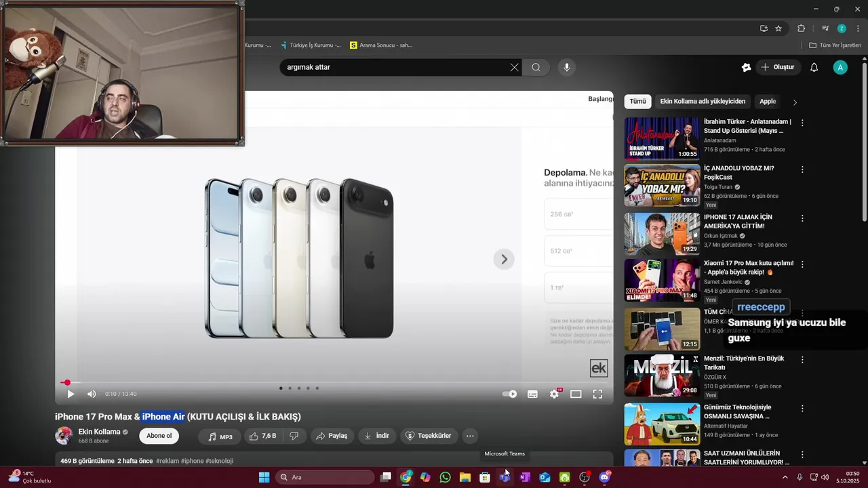Open video player settings gear

[555, 394]
